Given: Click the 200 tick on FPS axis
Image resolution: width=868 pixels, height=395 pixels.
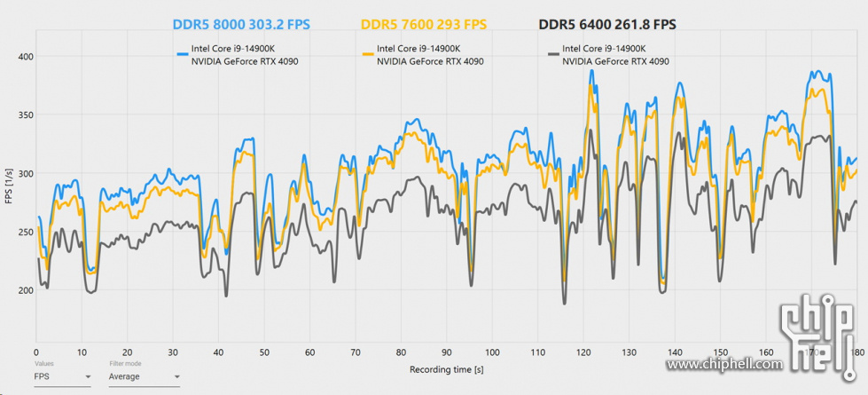Looking at the screenshot, I should (x=26, y=290).
